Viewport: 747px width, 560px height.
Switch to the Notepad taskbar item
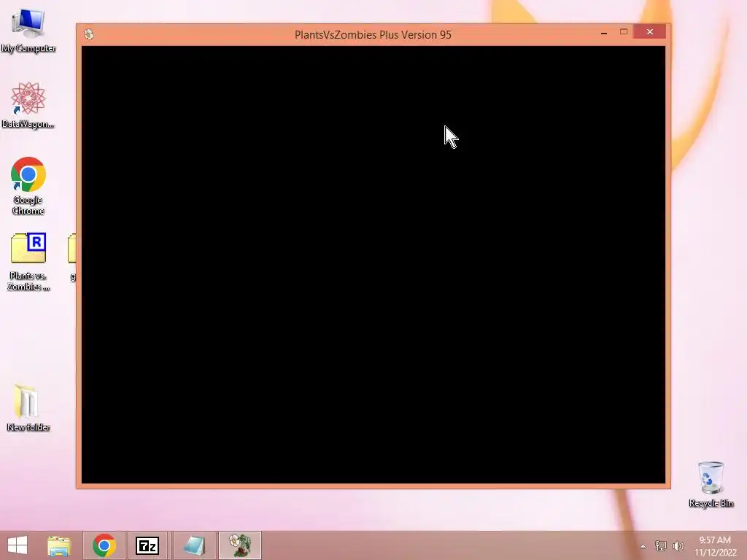pos(194,545)
